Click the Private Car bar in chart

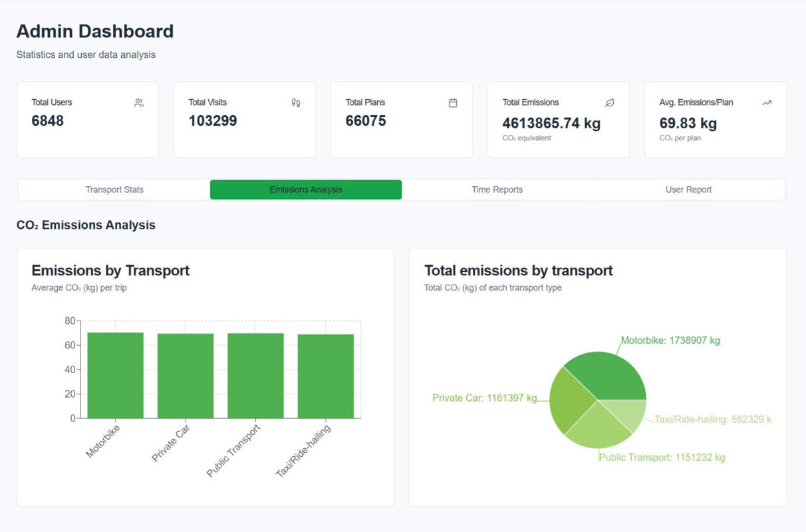click(x=186, y=376)
